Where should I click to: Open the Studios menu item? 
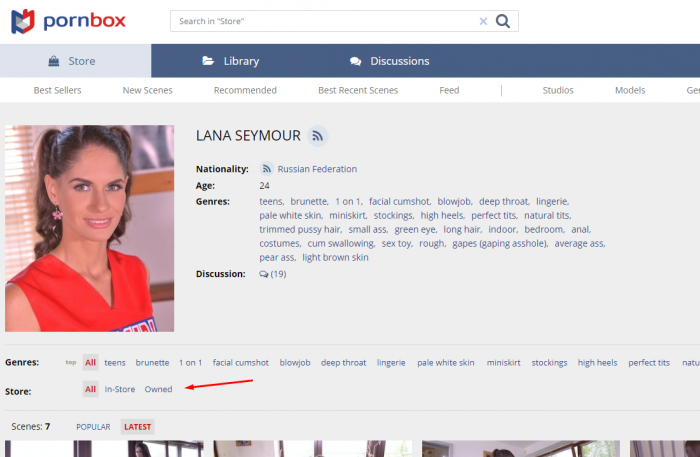point(557,90)
